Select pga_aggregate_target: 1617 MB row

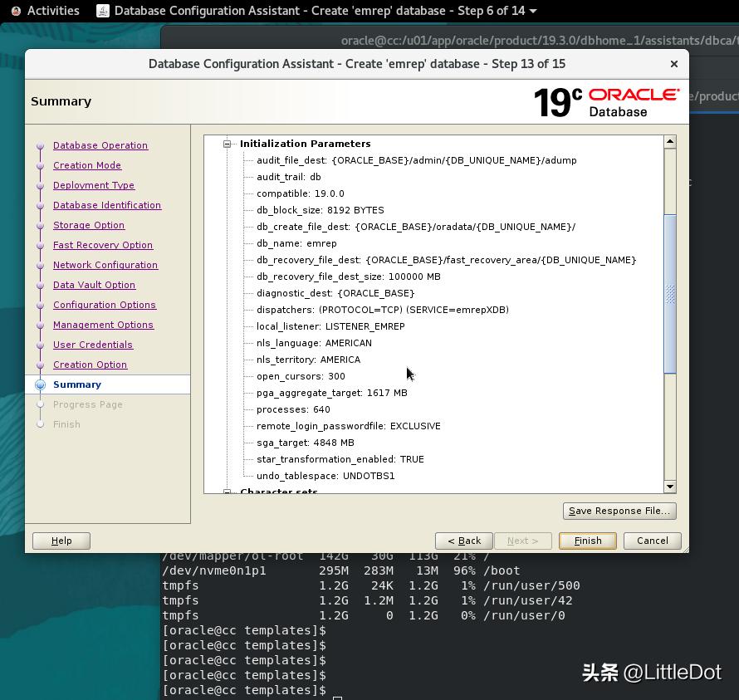pos(332,393)
